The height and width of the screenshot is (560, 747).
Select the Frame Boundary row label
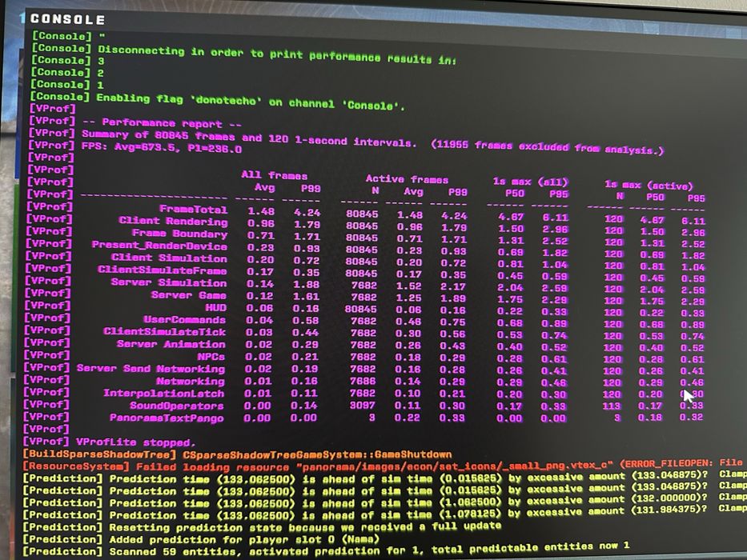coord(179,234)
